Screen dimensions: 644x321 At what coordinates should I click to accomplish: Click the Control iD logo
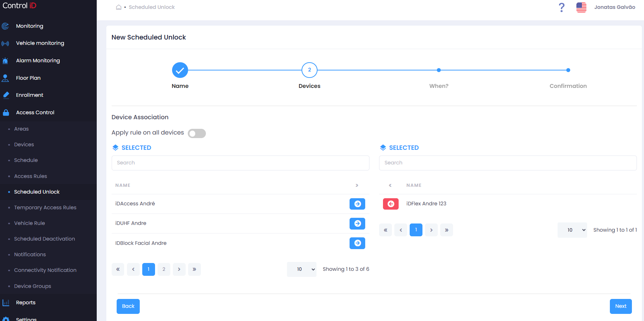pos(20,6)
